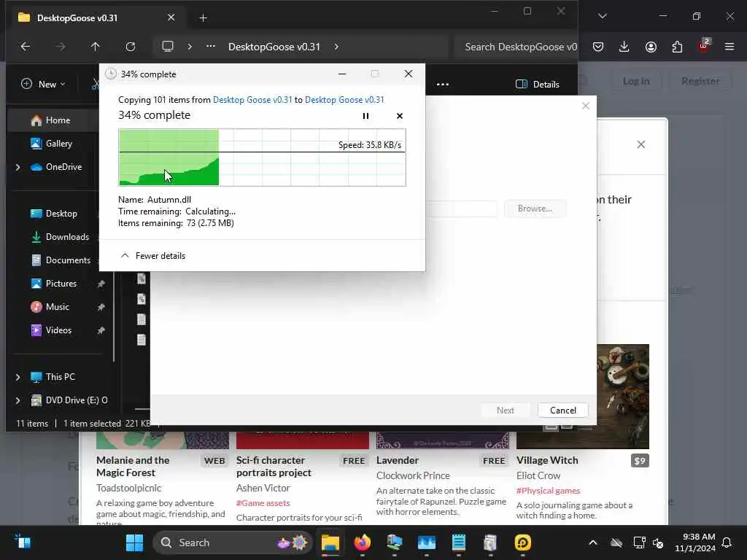747x560 pixels.
Task: Go back in File Explorer
Action: point(26,47)
